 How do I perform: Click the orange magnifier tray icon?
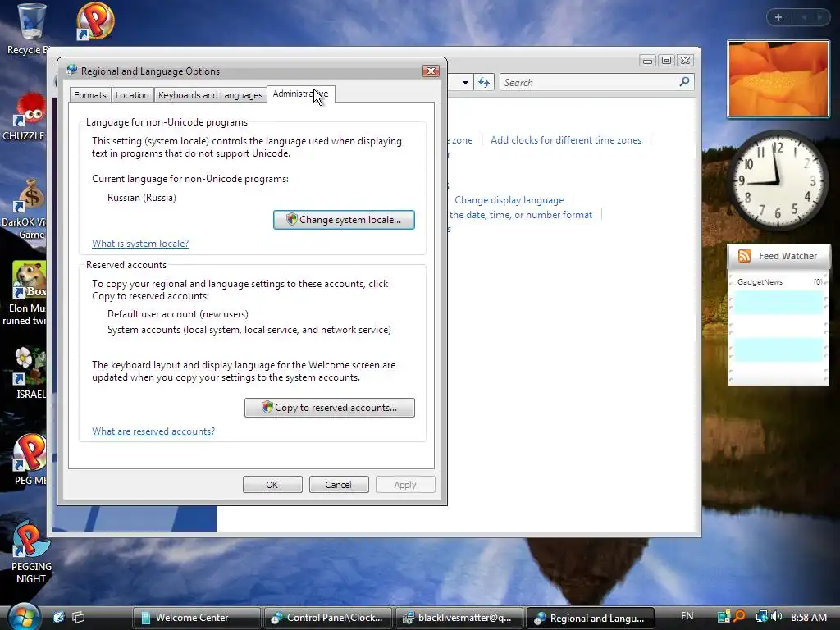coord(739,617)
